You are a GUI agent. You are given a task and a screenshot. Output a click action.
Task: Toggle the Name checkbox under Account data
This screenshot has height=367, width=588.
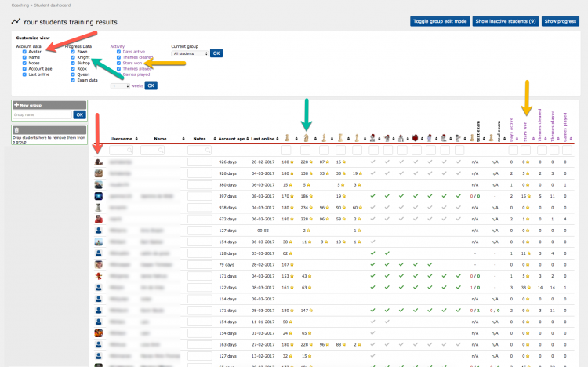tap(24, 57)
